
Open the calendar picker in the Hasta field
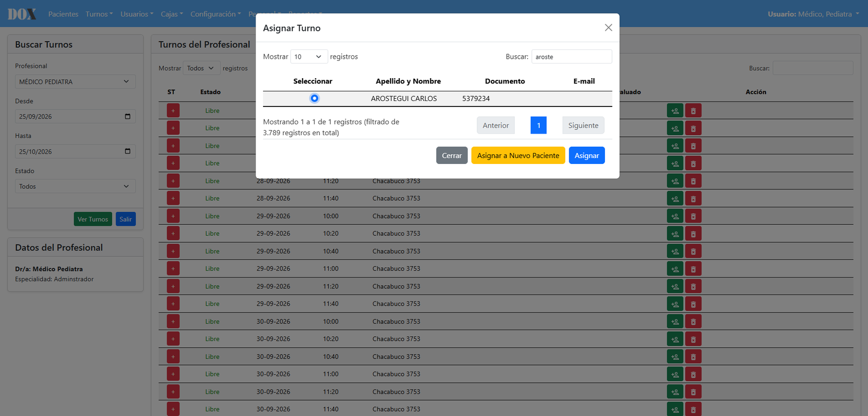click(127, 152)
